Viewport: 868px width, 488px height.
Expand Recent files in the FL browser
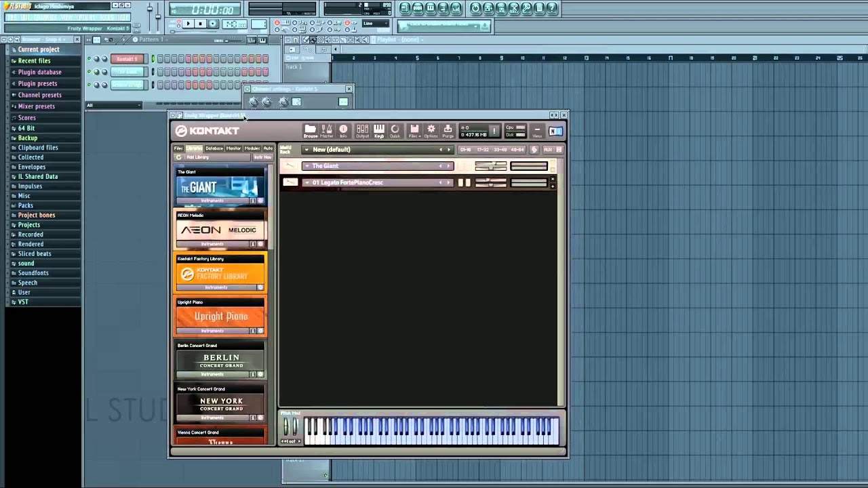(x=34, y=60)
